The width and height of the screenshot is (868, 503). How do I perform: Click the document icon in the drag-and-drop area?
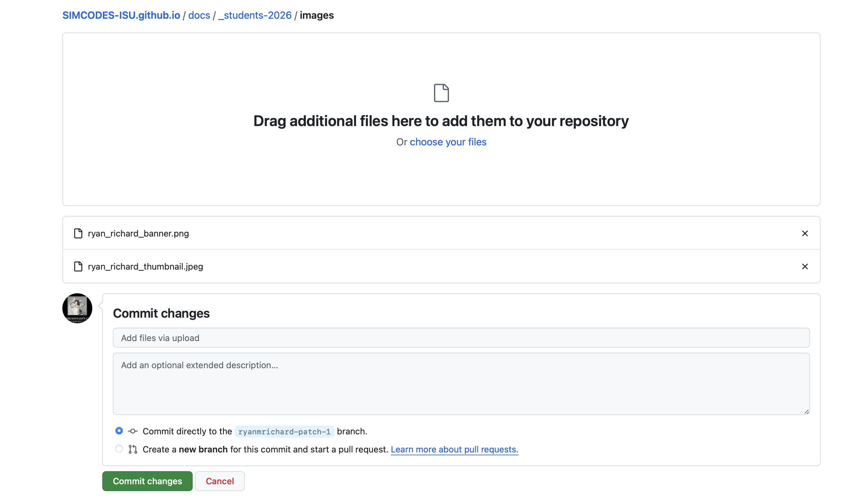click(x=442, y=92)
